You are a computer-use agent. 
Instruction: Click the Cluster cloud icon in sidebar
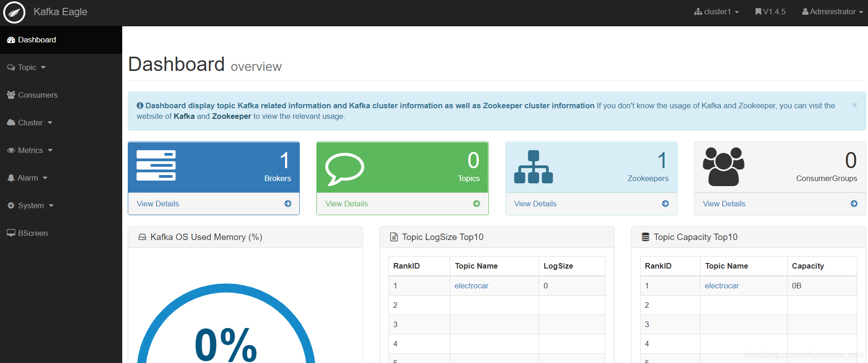click(x=11, y=123)
